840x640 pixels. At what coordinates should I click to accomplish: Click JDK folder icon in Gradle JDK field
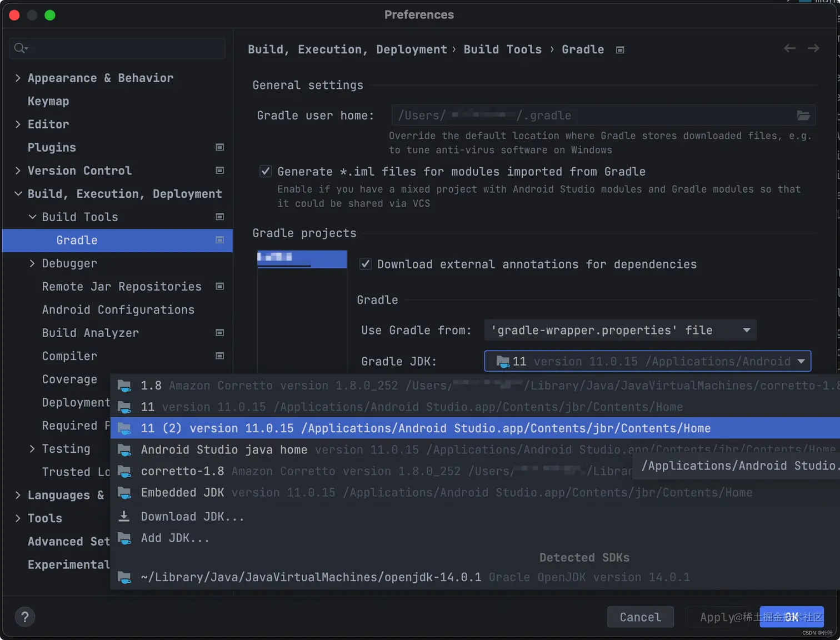(503, 362)
